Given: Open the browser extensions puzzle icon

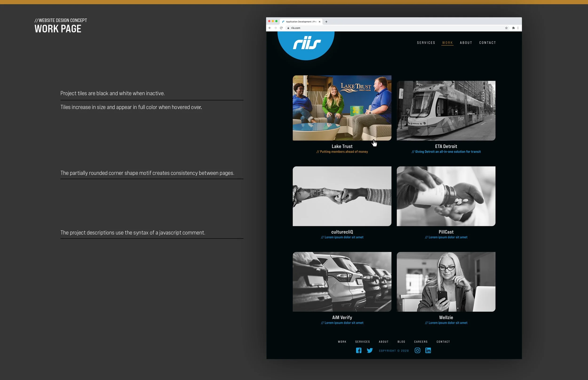Looking at the screenshot, I should (x=513, y=28).
